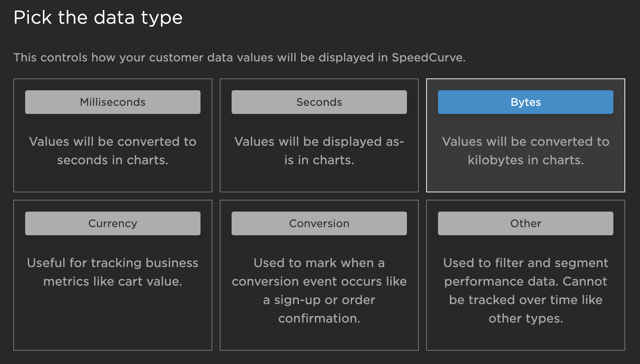Viewport: 640px width, 364px height.
Task: Choose the Other data type button
Action: click(x=525, y=223)
